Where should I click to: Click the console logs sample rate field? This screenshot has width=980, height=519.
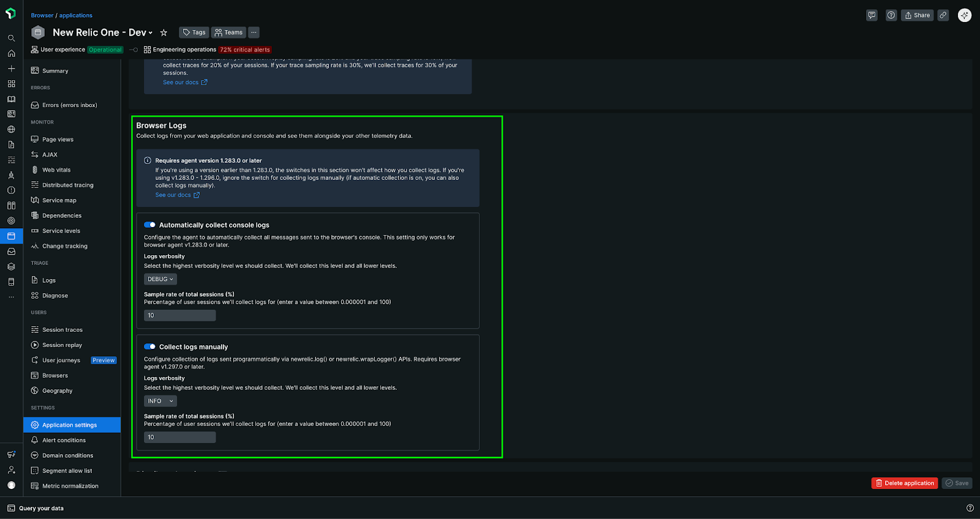click(179, 315)
